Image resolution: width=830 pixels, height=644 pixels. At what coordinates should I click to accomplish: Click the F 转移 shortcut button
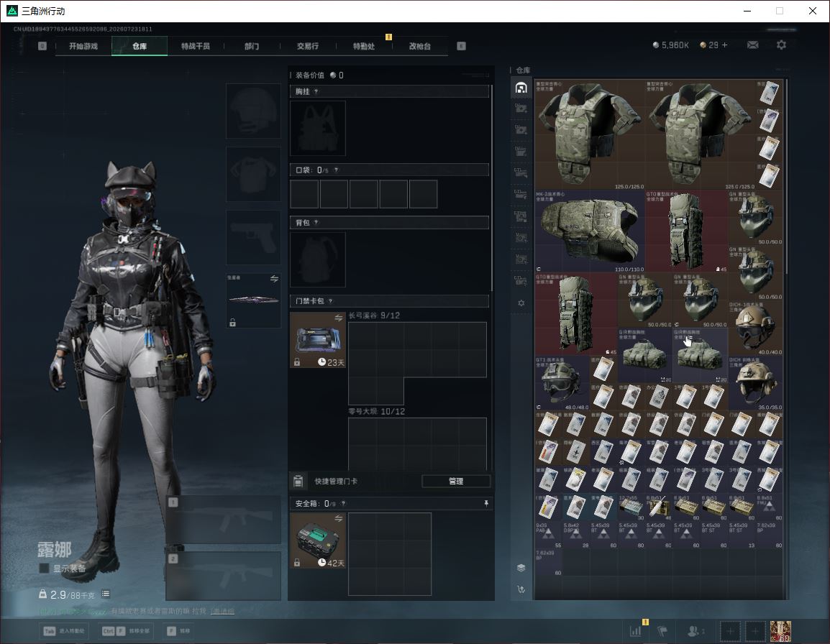click(178, 631)
